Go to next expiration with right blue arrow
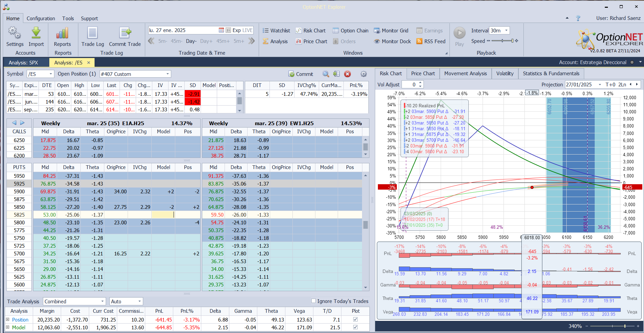This screenshot has height=333, width=644. (22, 123)
